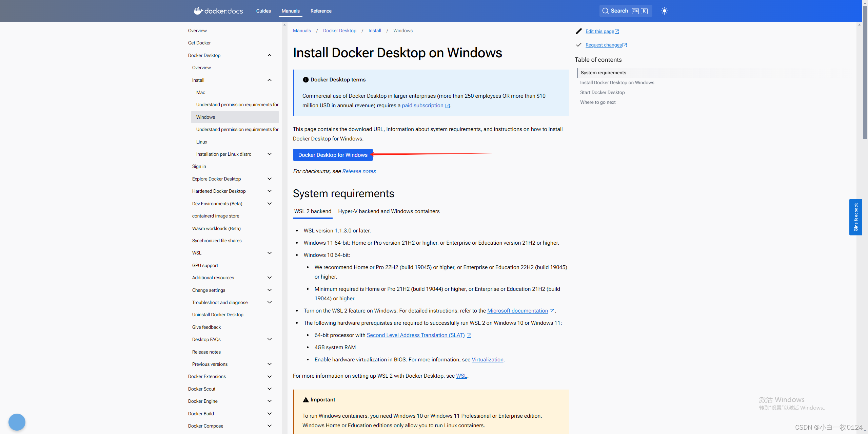Click the external link icon after Microsoft documentation
The image size is (868, 434).
pyautogui.click(x=552, y=311)
